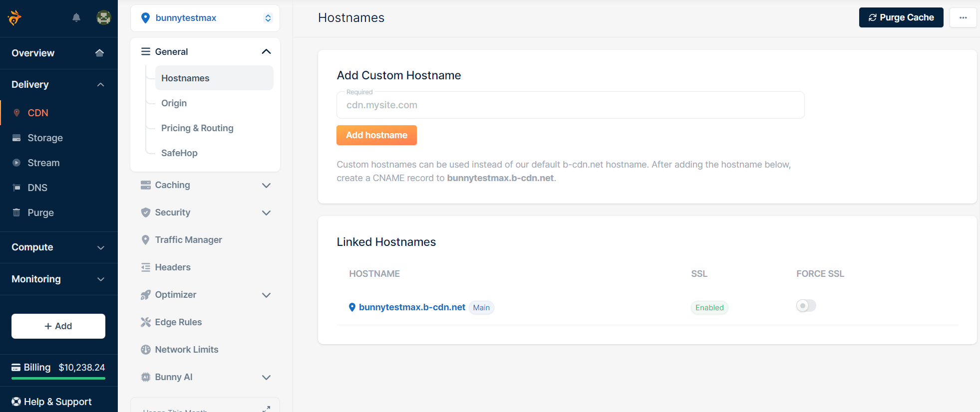The height and width of the screenshot is (412, 980).
Task: Click the CDN pin icon
Action: click(16, 113)
